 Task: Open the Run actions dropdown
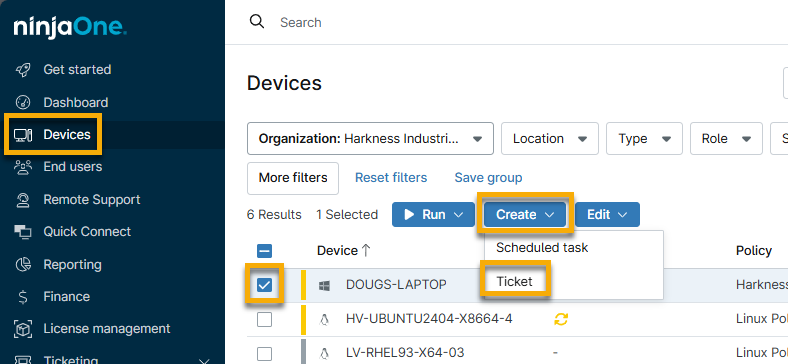(x=433, y=215)
